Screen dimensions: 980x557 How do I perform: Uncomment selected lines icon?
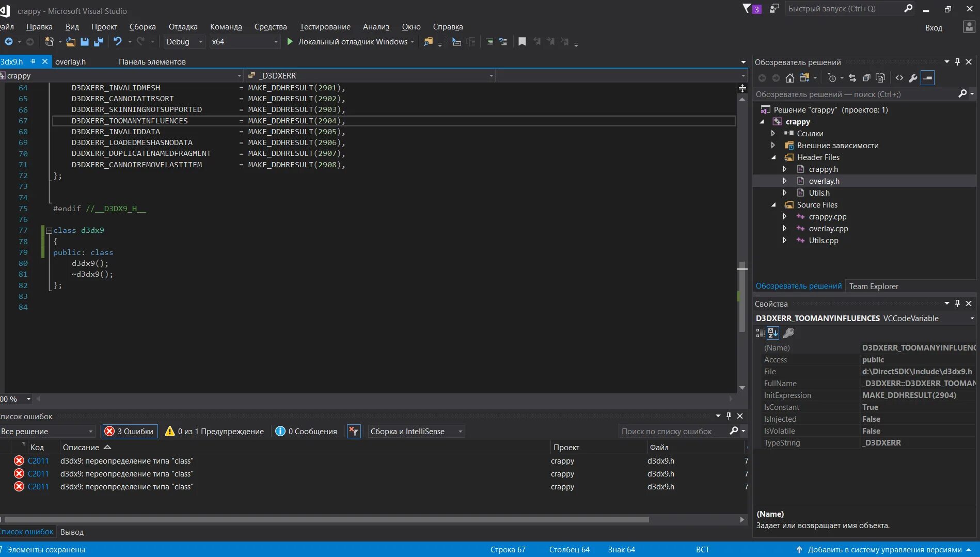coord(503,42)
